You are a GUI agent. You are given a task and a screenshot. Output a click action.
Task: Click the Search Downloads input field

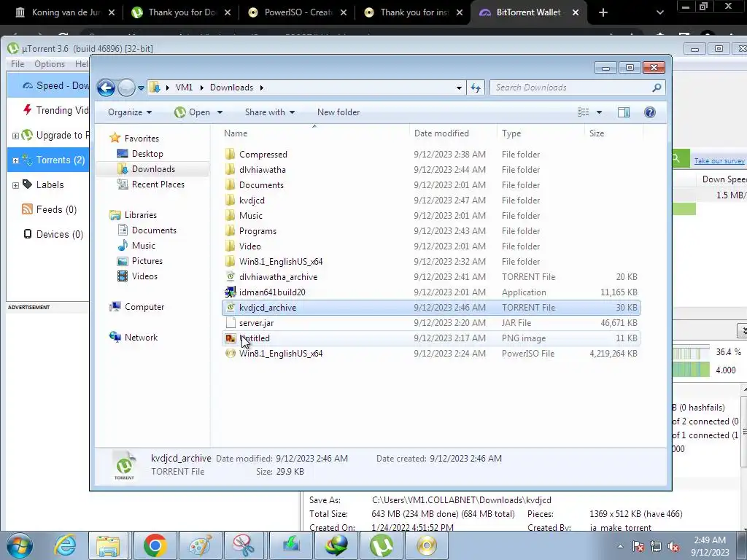[572, 87]
